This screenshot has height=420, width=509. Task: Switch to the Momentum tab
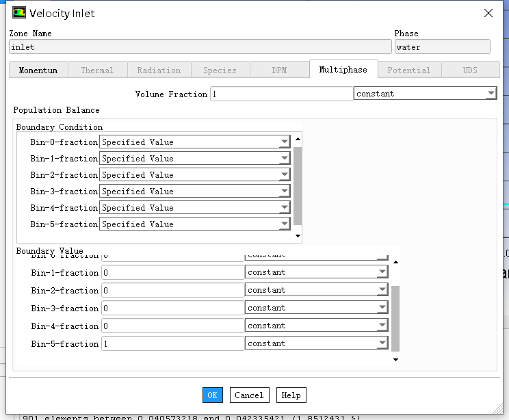pyautogui.click(x=38, y=70)
